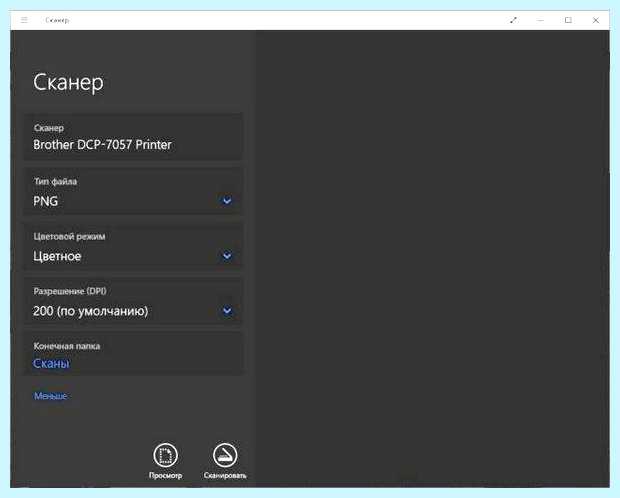Toggle the full-screen expand arrows icon

click(x=513, y=20)
